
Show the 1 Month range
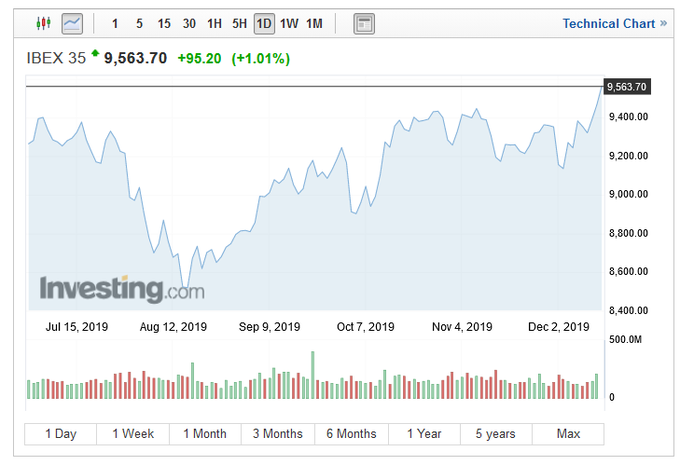(205, 434)
